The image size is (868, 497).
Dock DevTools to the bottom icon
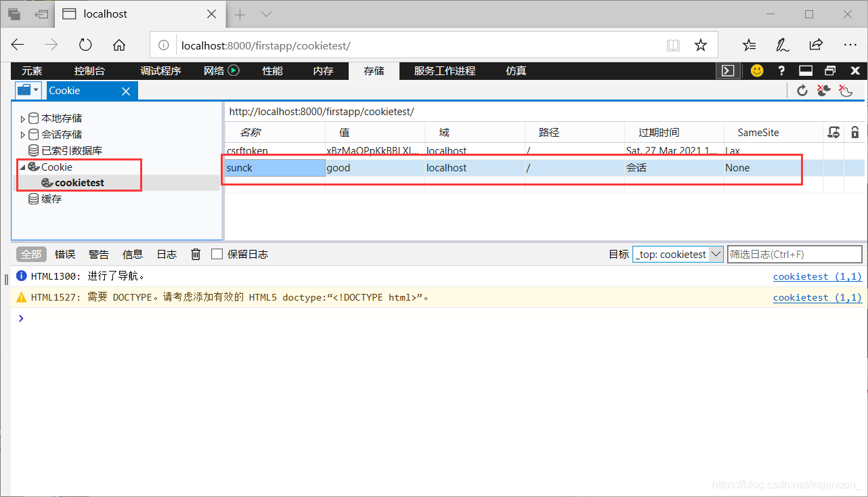[x=806, y=70]
